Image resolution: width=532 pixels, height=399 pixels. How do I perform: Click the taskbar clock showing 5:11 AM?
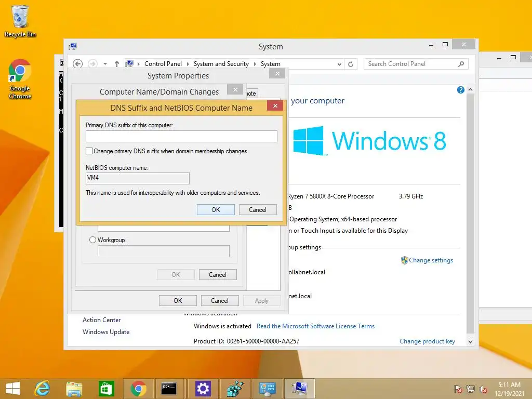tap(509, 389)
